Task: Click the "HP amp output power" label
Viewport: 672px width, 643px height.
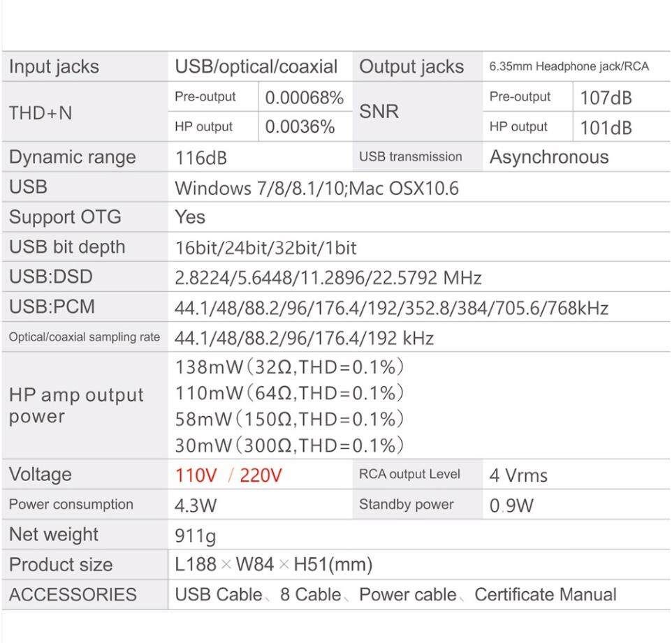Action: coord(76,406)
